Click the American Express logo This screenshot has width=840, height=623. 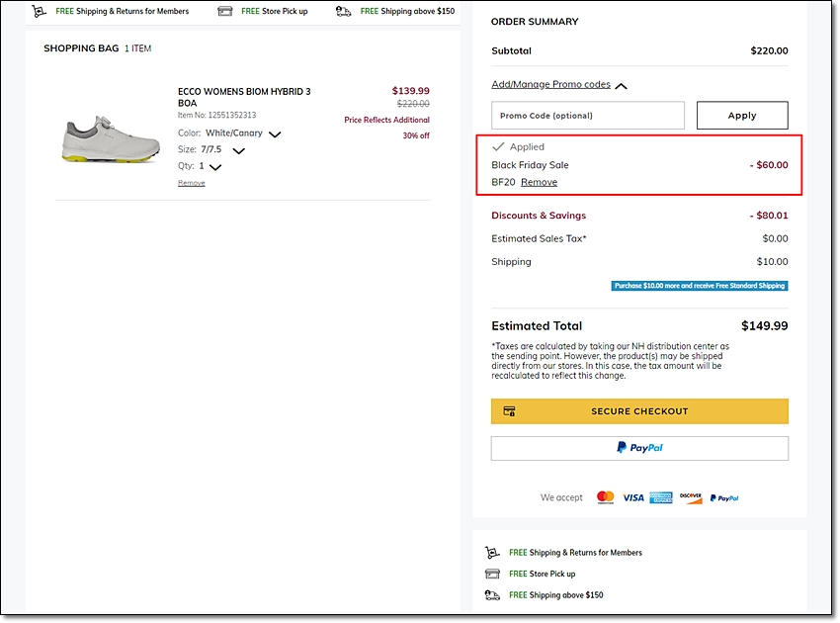tap(661, 497)
